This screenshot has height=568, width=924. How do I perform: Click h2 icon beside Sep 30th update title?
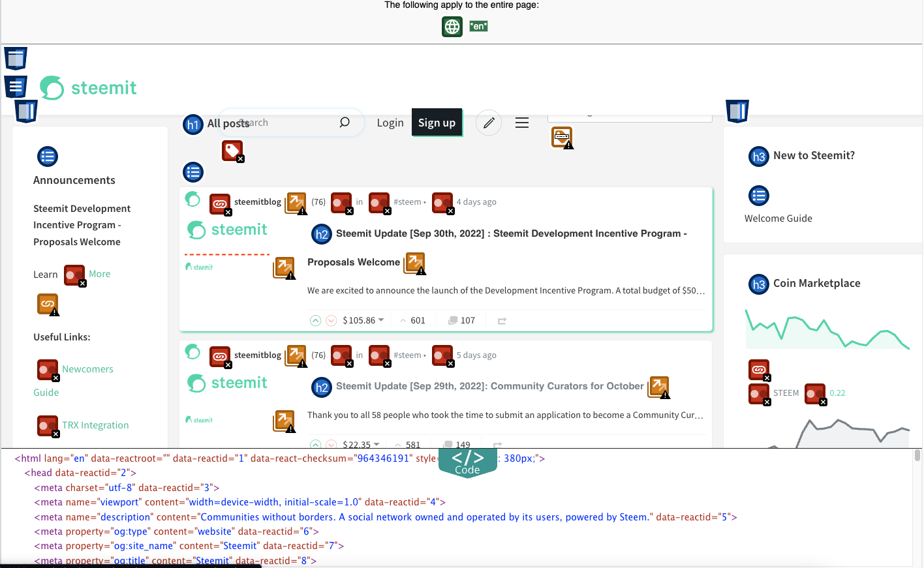pos(322,235)
